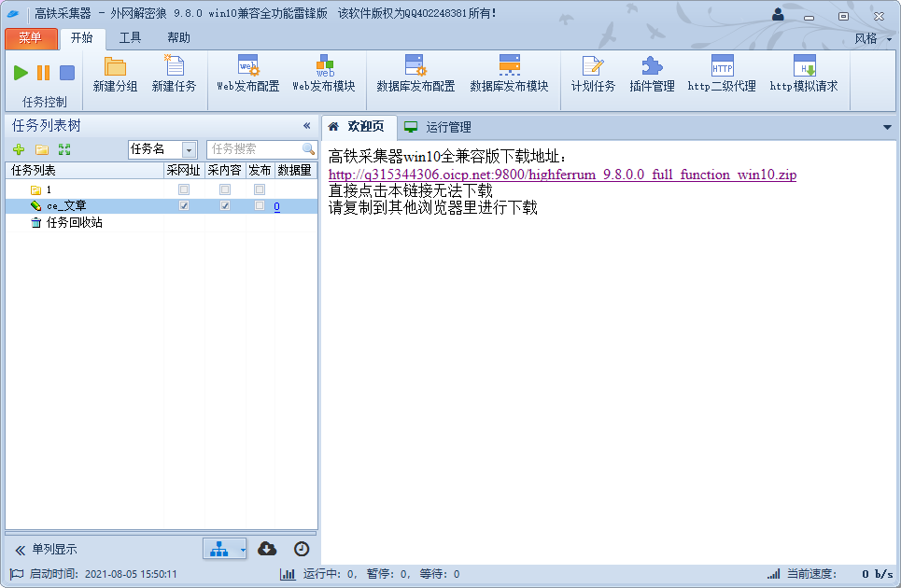Click signal bars icon beside 当前速度

773,574
